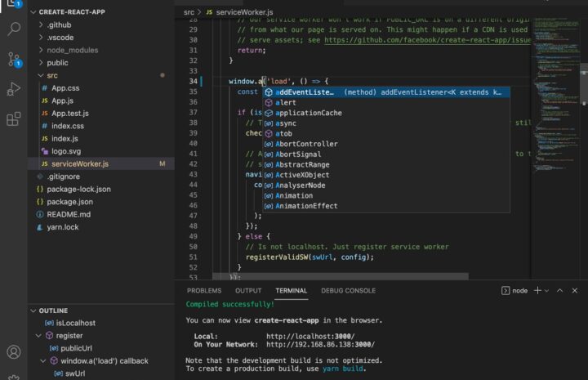Click the 192.168.86.138:3000 network link
This screenshot has width=588, height=380.
[320, 344]
